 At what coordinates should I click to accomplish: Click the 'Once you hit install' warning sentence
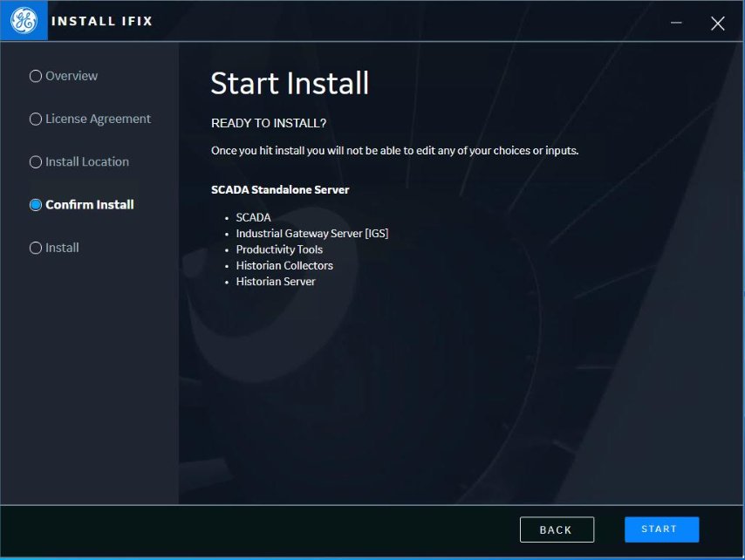coord(395,151)
